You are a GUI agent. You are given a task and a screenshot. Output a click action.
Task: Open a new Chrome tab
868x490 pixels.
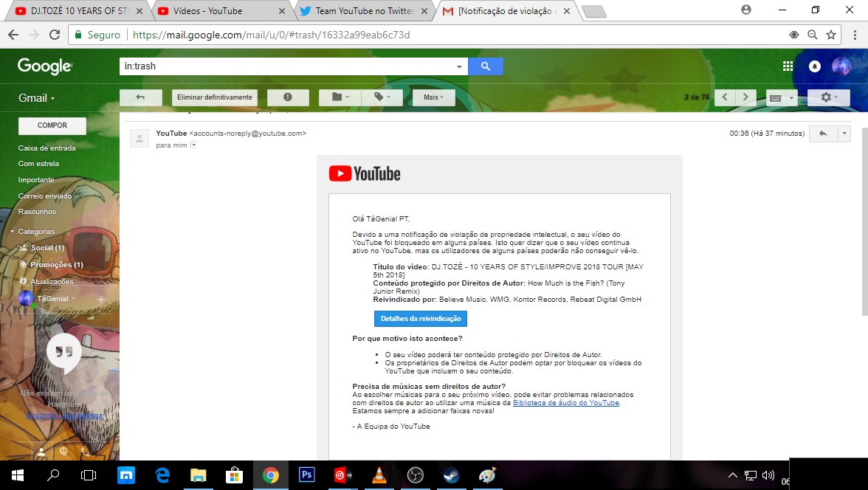pos(594,12)
